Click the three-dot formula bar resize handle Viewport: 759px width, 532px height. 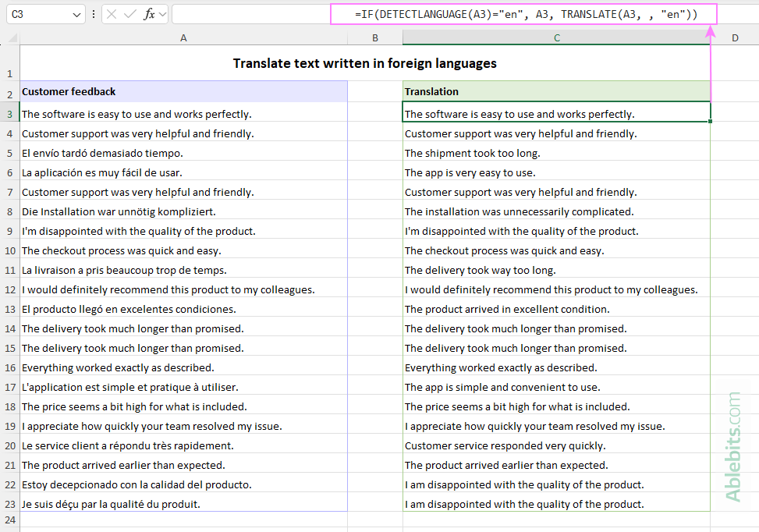pos(94,15)
